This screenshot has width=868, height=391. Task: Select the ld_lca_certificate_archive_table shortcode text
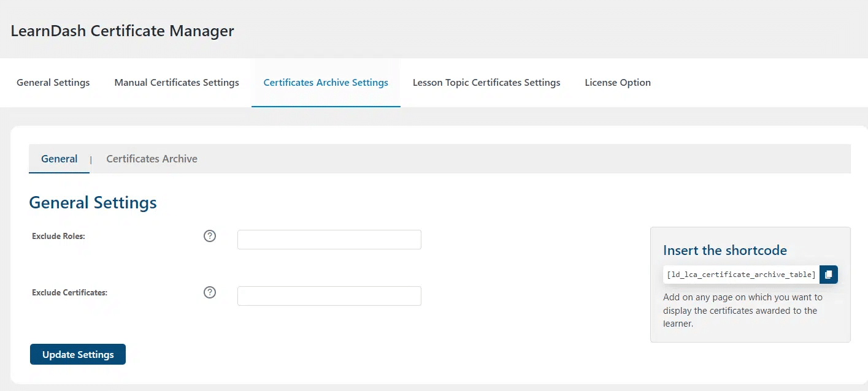(x=742, y=275)
